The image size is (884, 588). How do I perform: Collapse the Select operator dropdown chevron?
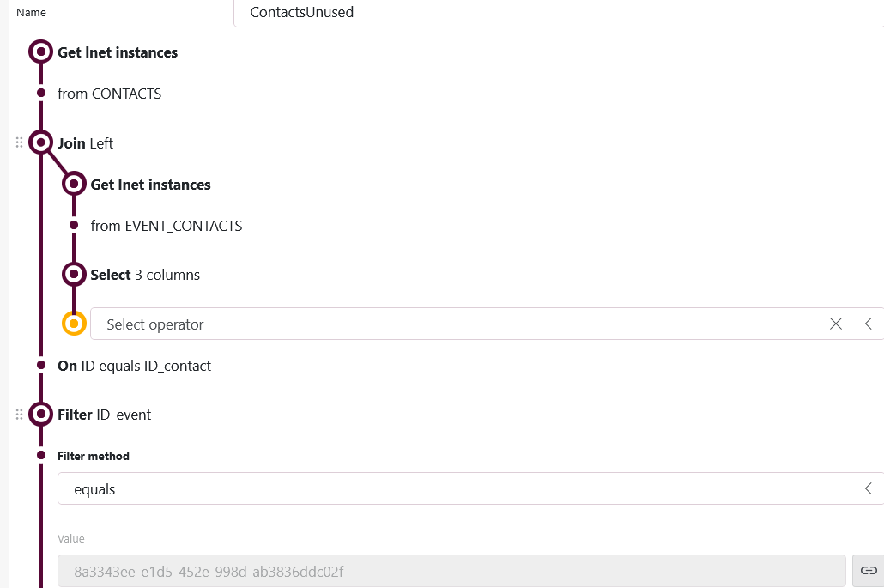[869, 324]
